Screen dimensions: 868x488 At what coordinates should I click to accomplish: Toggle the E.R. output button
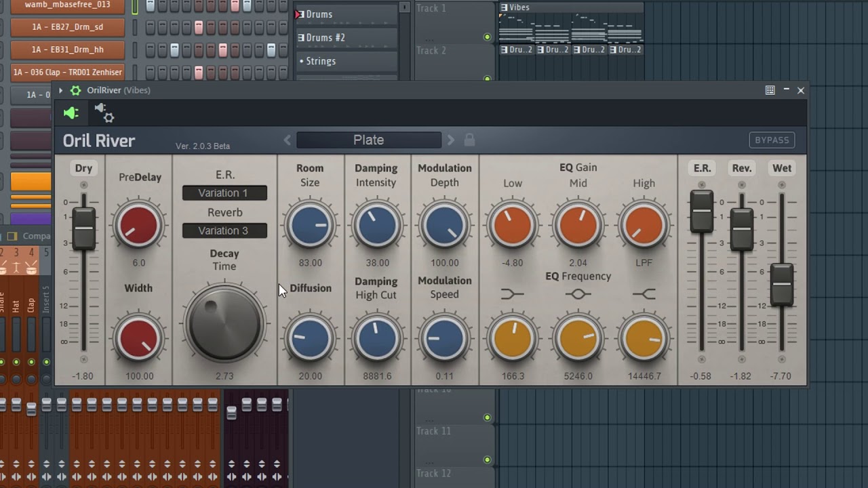click(702, 168)
